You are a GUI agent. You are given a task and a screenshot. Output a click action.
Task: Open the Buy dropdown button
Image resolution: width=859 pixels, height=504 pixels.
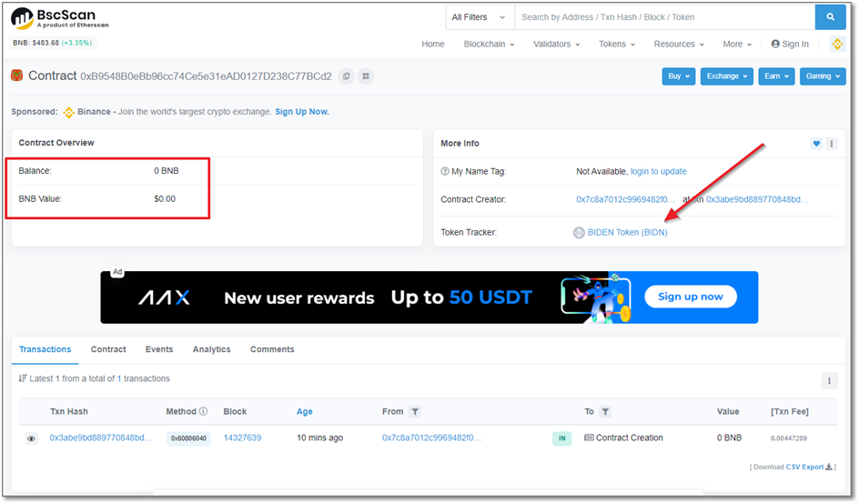(x=679, y=76)
